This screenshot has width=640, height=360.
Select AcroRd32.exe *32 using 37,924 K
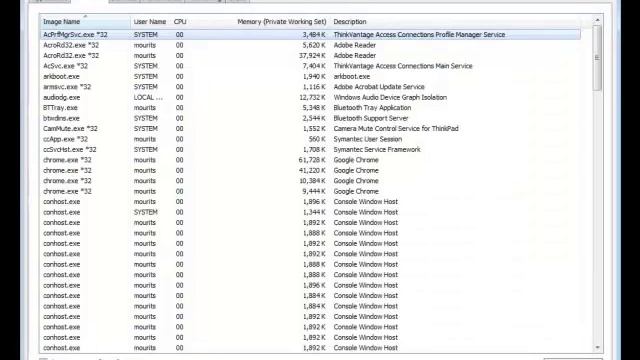pyautogui.click(x=311, y=56)
